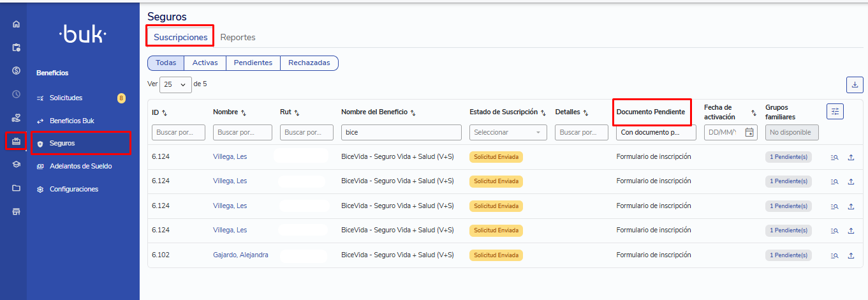Open the Gajardo, Alejandra name link
Screen dimensions: 868x300
click(240, 255)
